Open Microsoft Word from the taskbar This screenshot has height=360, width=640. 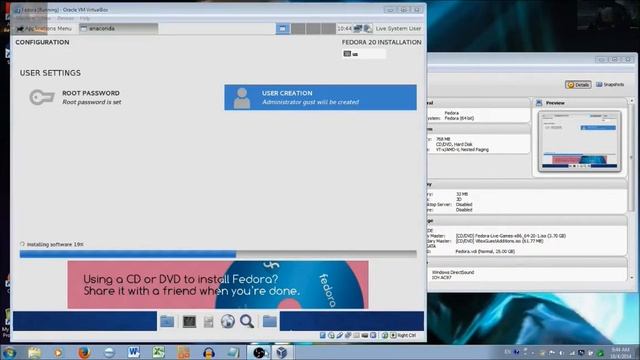[133, 353]
